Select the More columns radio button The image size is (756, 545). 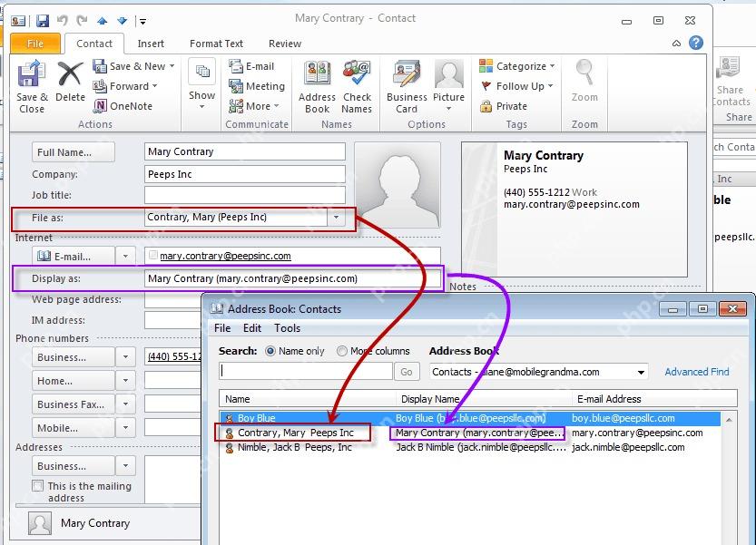(342, 351)
